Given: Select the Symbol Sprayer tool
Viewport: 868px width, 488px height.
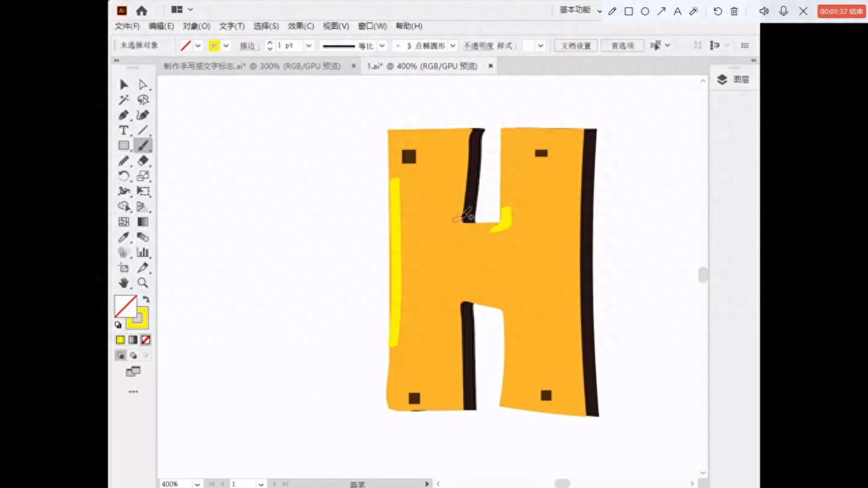Looking at the screenshot, I should [124, 252].
